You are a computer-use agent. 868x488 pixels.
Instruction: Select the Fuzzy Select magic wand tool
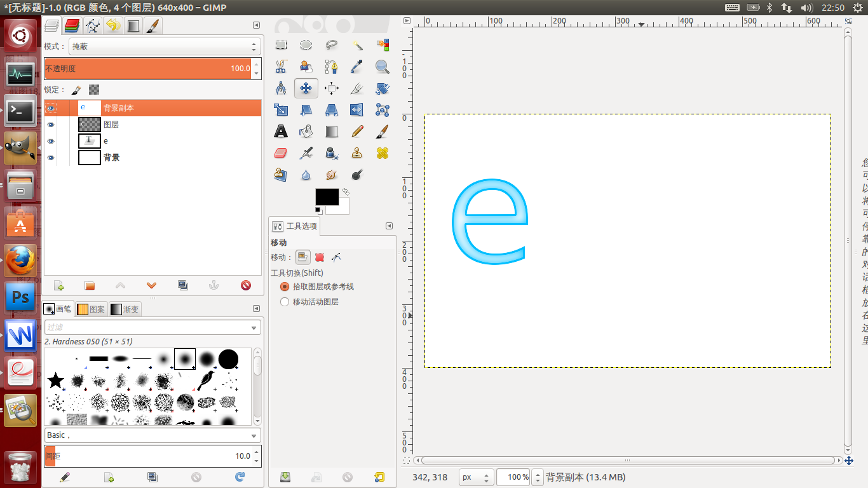click(x=357, y=45)
